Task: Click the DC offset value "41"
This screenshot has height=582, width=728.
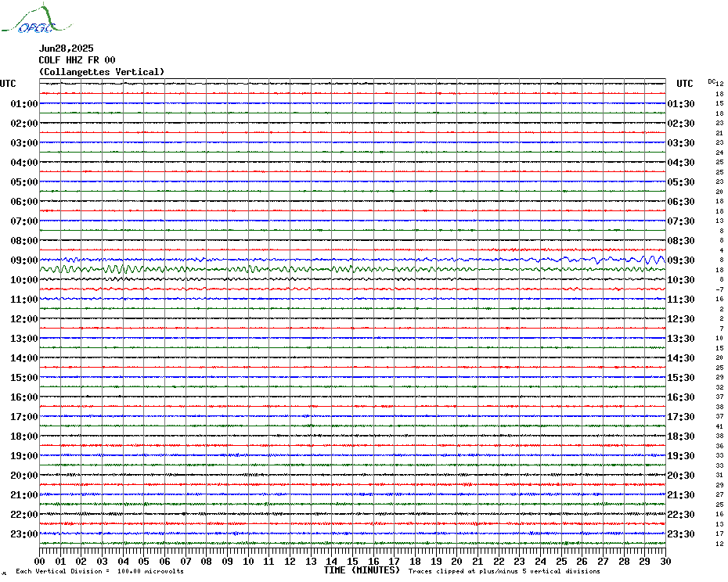Action: (719, 426)
